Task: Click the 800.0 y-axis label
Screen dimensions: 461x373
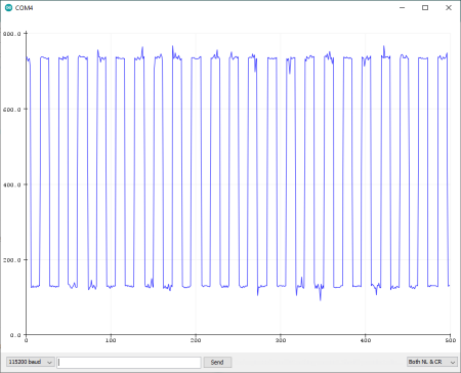Action: [12, 34]
